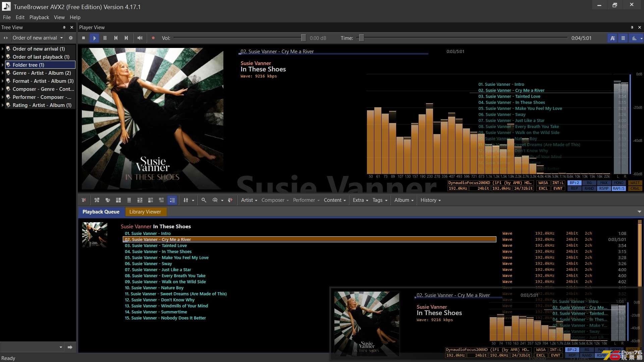Image resolution: width=644 pixels, height=362 pixels.
Task: Open the View menu
Action: [59, 17]
